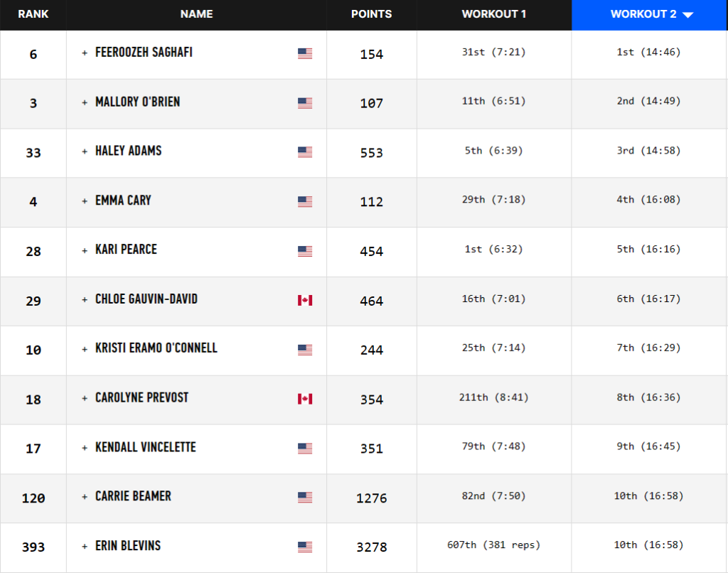This screenshot has height=573, width=728.
Task: Sort by the Rank column header
Action: [33, 14]
